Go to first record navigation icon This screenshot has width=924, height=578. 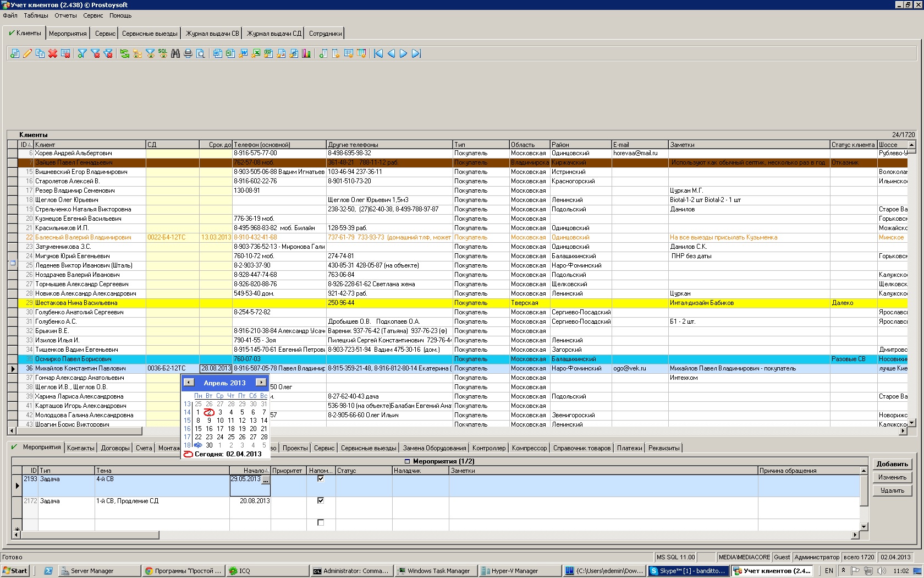coord(378,53)
